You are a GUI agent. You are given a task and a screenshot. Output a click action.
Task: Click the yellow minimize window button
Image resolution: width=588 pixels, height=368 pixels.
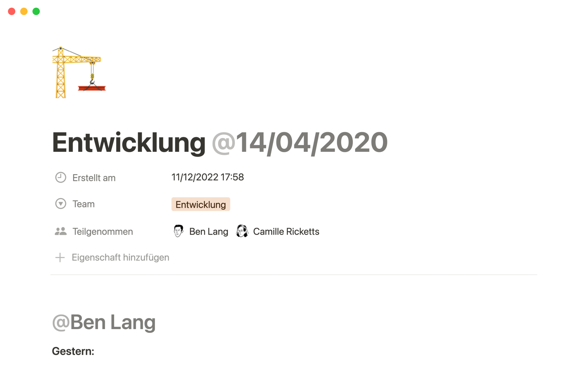pos(24,11)
